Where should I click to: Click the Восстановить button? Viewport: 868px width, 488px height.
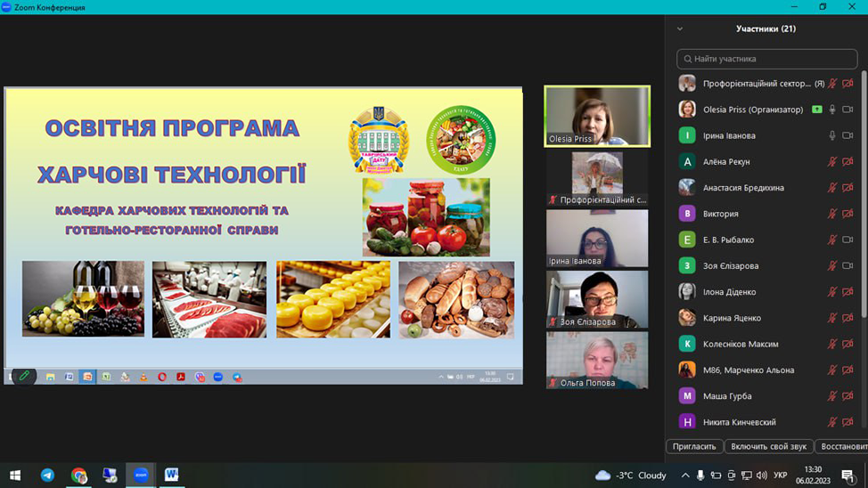tap(842, 446)
